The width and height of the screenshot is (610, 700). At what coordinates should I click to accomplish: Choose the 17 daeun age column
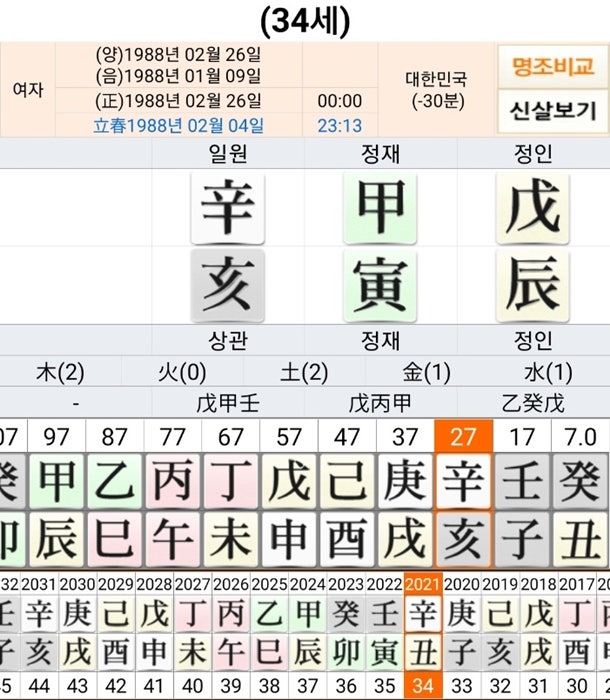point(522,437)
